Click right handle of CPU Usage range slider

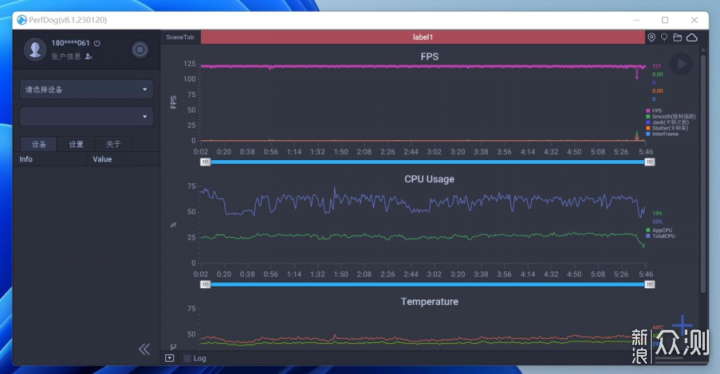tap(650, 285)
